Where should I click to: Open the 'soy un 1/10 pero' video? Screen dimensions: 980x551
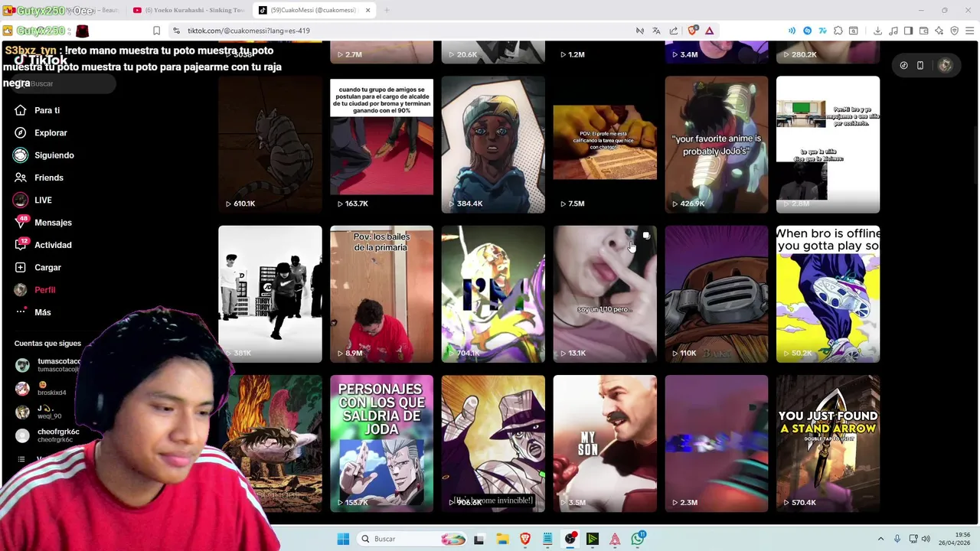605,294
